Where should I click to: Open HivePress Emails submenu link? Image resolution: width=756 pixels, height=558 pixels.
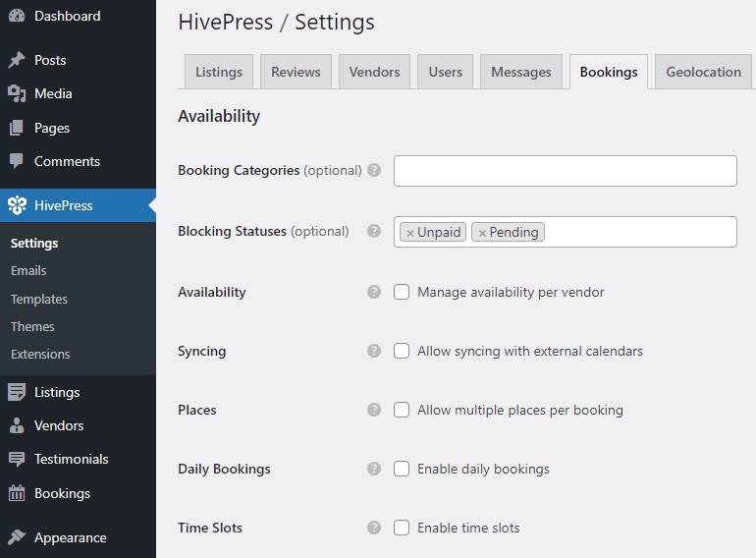pos(28,270)
